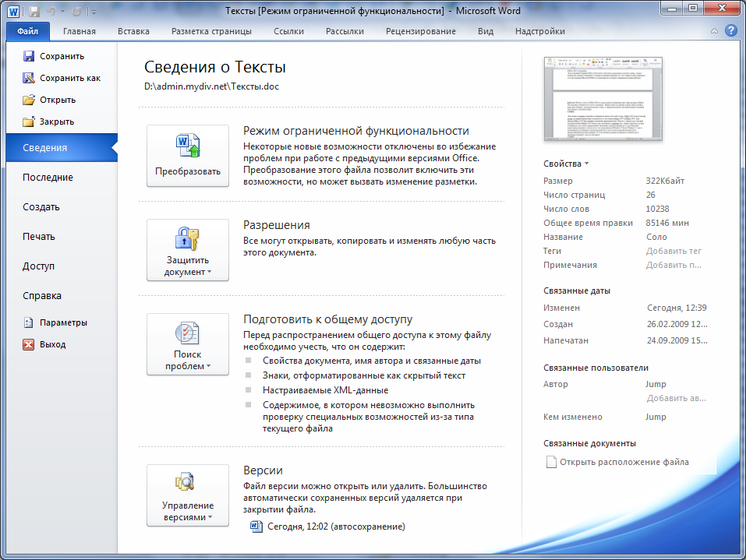The height and width of the screenshot is (560, 746).
Task: Click the Save As icon in sidebar
Action: [29, 78]
